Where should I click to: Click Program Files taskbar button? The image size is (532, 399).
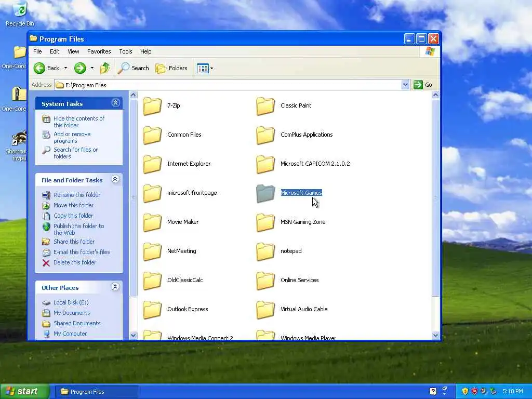pos(96,392)
